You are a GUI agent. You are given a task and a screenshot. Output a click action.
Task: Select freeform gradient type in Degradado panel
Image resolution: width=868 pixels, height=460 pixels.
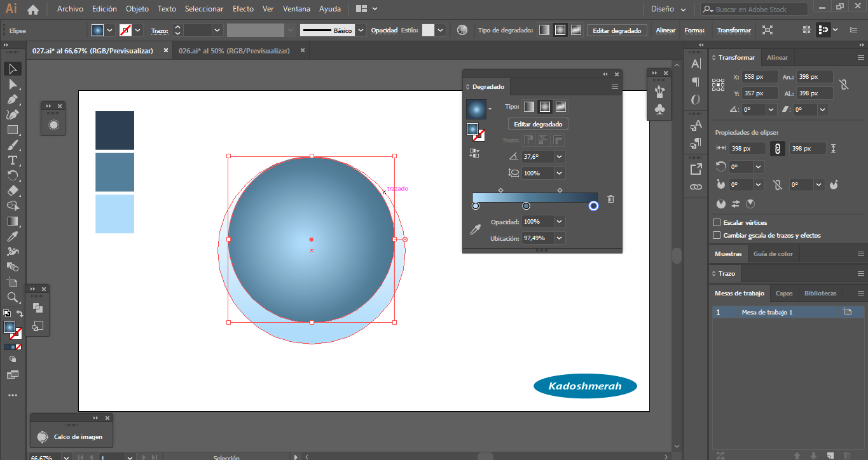[x=561, y=107]
